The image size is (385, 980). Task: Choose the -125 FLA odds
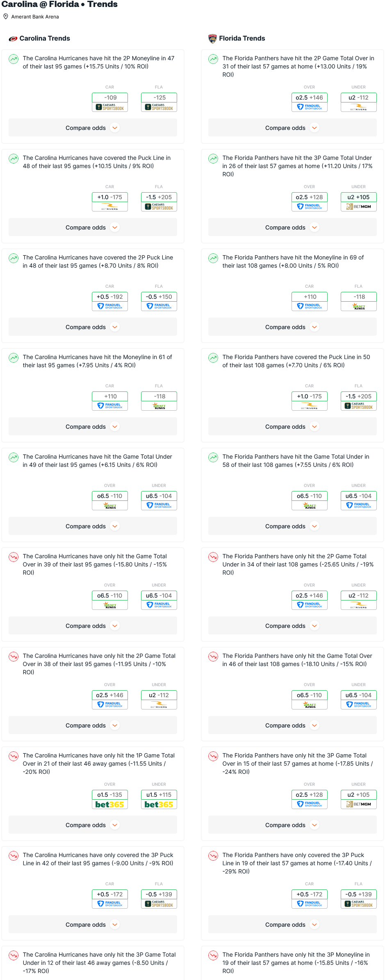(x=159, y=98)
